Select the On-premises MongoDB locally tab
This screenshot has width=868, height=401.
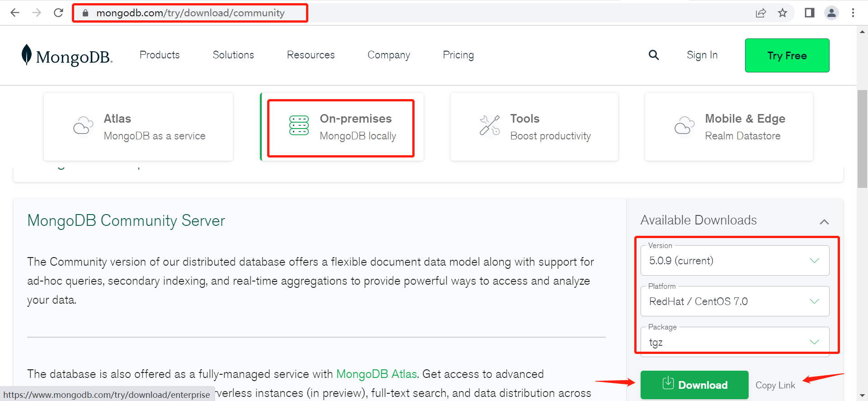tap(342, 127)
